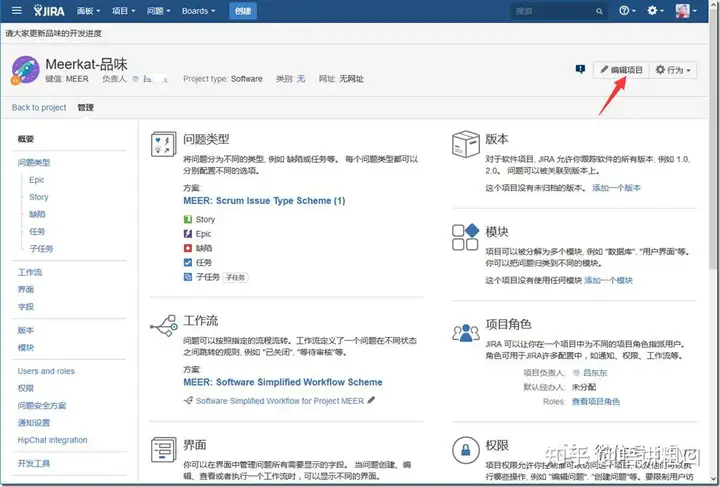Open 通知设置 in the sidebar

tap(34, 423)
